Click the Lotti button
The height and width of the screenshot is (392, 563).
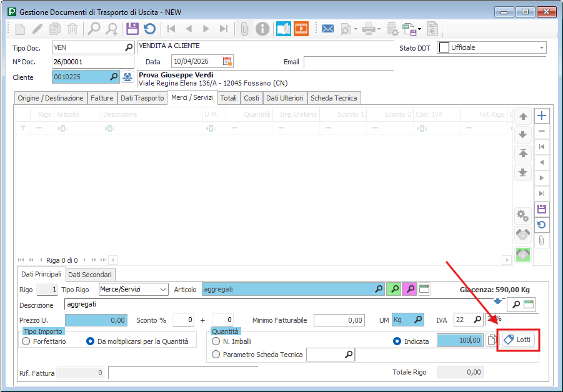[x=519, y=340]
